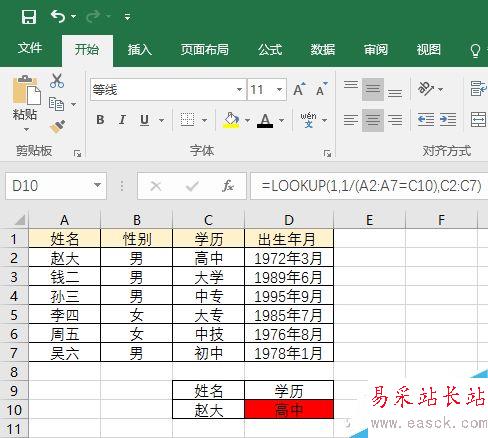Click the 粘贴 clipboard paste icon
The image size is (488, 438).
click(x=26, y=90)
